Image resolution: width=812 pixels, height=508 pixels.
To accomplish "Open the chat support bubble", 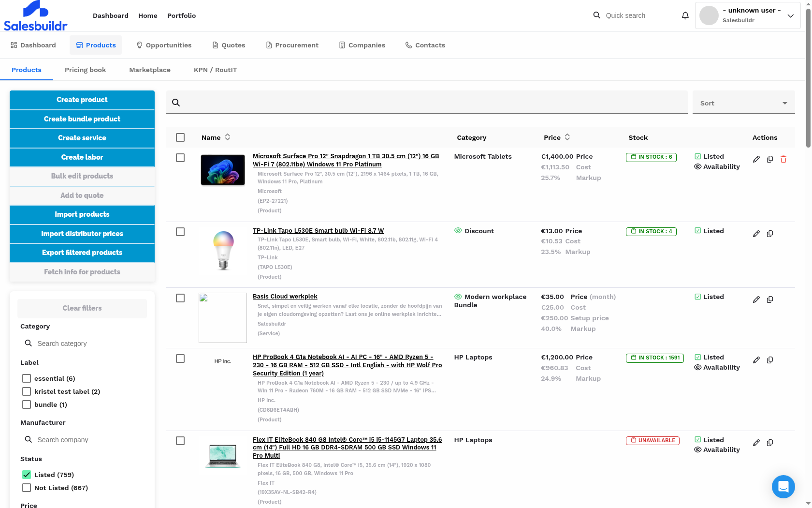I will pyautogui.click(x=783, y=486).
